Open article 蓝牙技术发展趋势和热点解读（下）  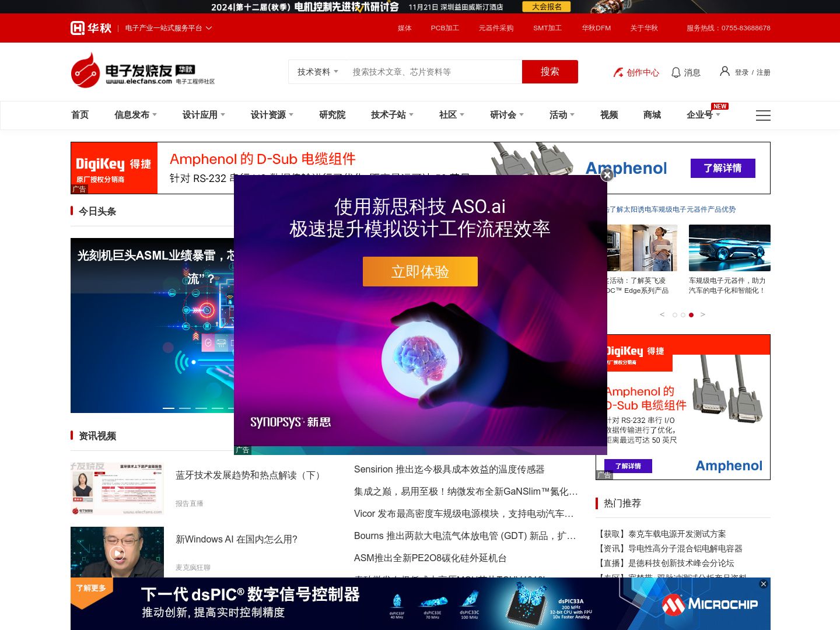click(250, 475)
